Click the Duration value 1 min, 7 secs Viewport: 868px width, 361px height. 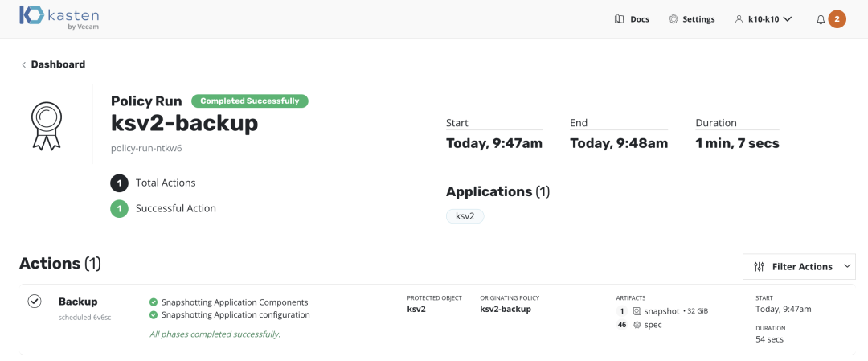click(737, 143)
